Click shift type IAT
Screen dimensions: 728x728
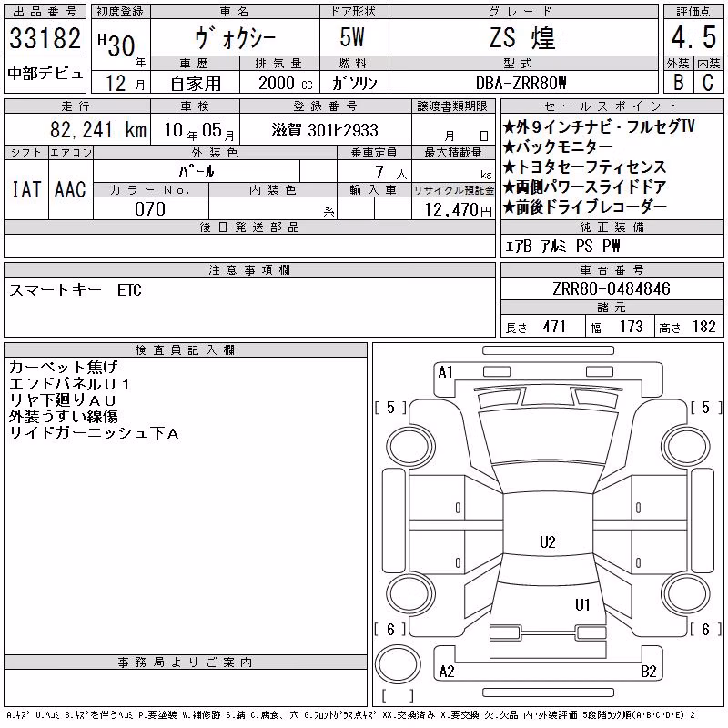tap(26, 190)
